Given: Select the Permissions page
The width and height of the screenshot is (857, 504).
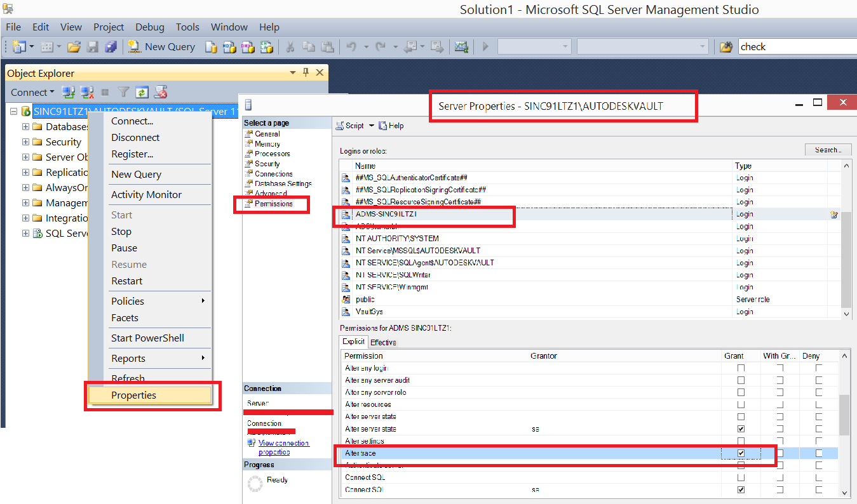Looking at the screenshot, I should (x=273, y=204).
